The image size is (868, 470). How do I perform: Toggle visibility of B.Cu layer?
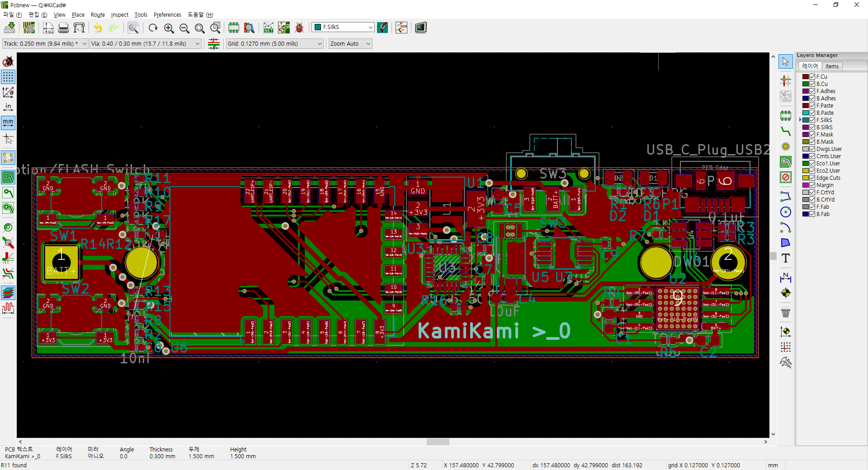point(812,84)
